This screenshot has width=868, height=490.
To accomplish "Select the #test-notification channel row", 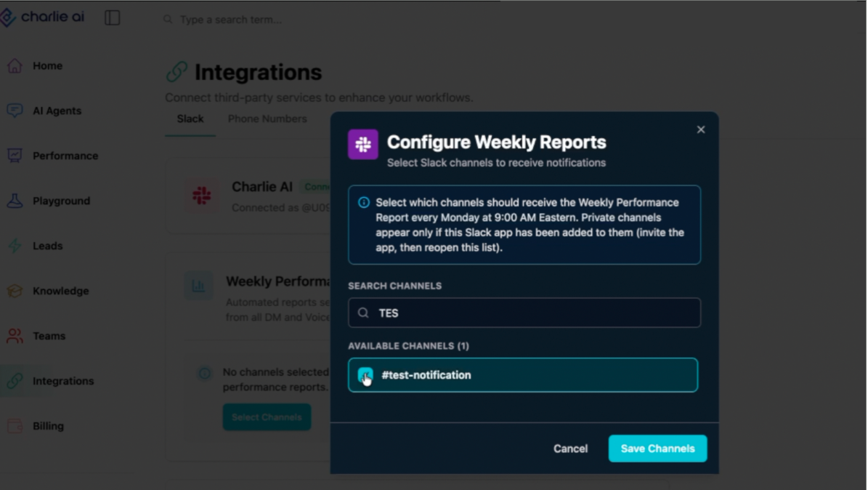I will click(x=523, y=375).
